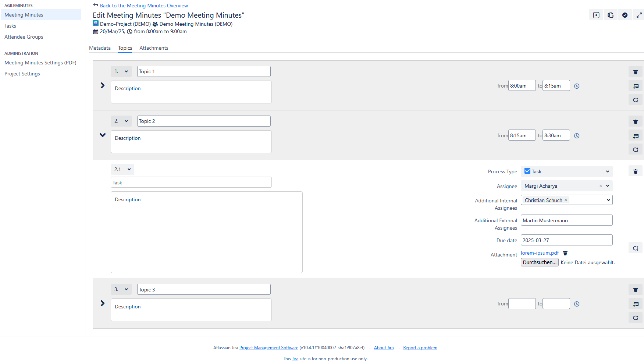Clear assignee Margi Acharya with x
The width and height of the screenshot is (644, 361).
tap(601, 186)
